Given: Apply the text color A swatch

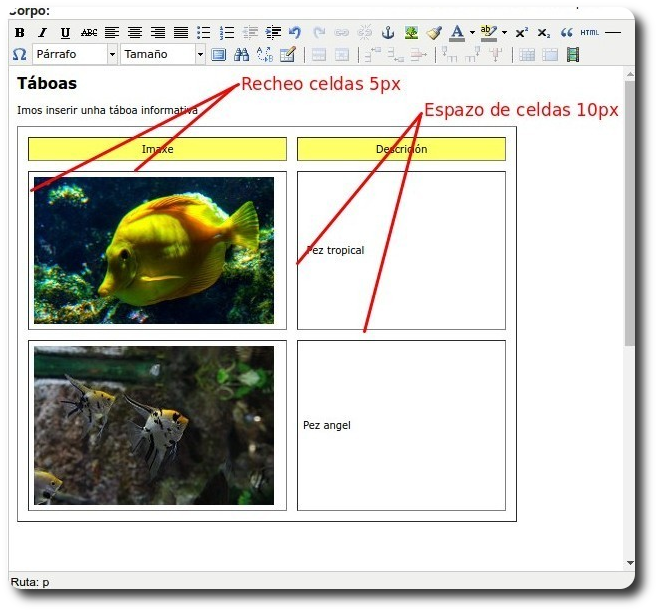Looking at the screenshot, I should click(457, 33).
